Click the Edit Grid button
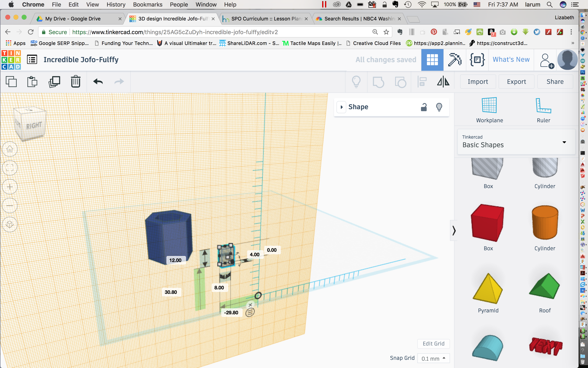 pos(433,343)
